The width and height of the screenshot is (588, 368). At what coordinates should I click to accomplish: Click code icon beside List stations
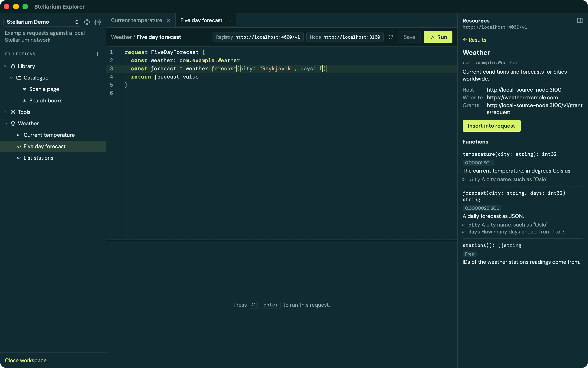(x=19, y=158)
